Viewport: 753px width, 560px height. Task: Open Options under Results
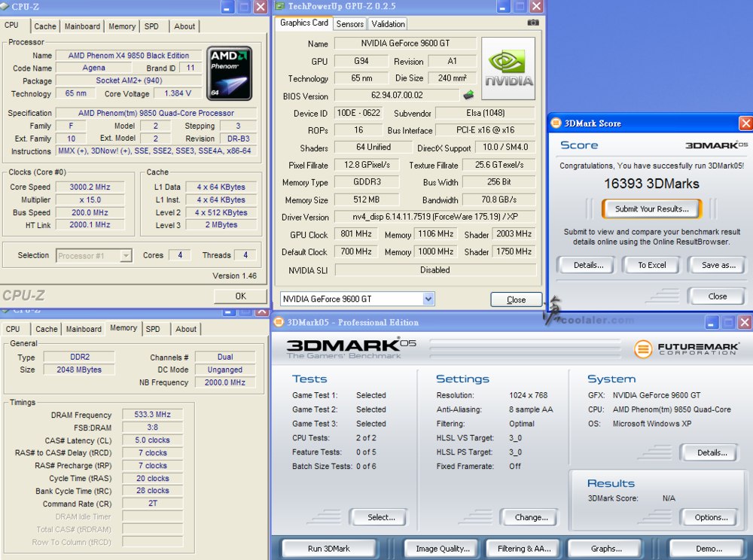pos(712,517)
